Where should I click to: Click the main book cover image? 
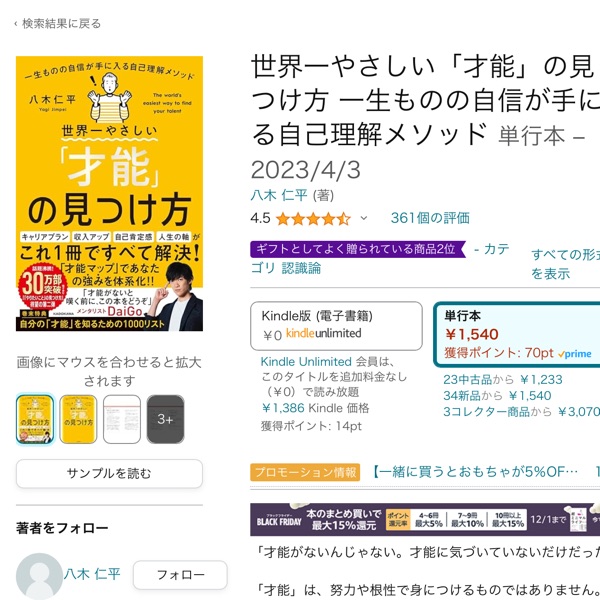click(x=109, y=194)
